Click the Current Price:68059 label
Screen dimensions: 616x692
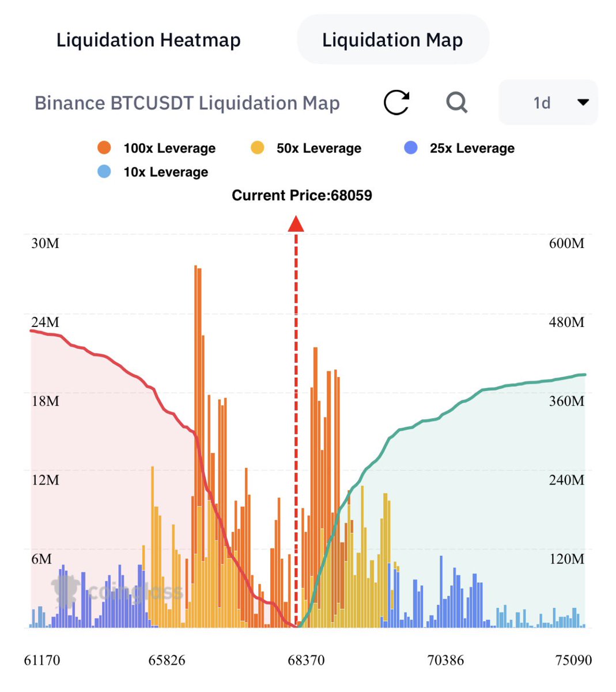302,195
